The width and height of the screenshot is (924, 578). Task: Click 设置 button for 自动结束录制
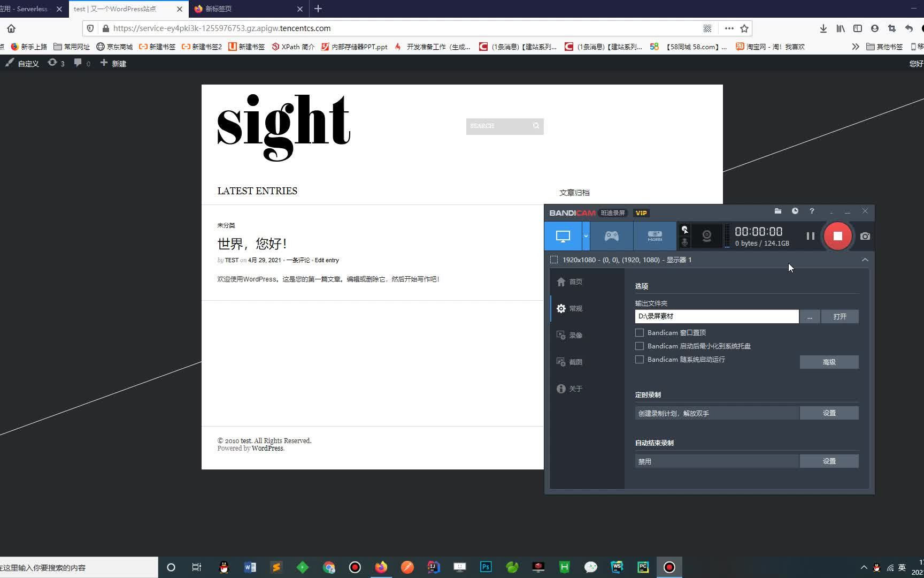click(829, 461)
